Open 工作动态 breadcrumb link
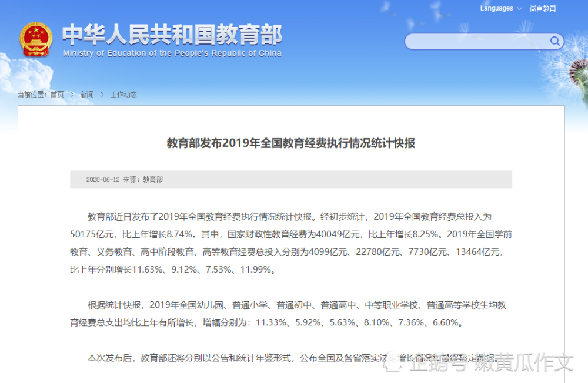Viewport: 588px width, 383px height. point(123,95)
